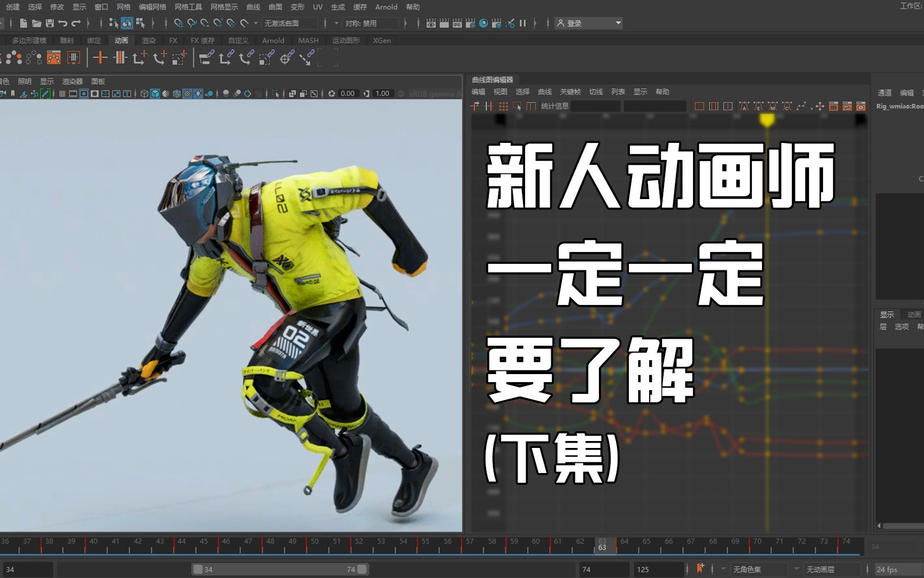The width and height of the screenshot is (924, 578).
Task: Click Graph Editor Frame All icon
Action: [x=699, y=106]
